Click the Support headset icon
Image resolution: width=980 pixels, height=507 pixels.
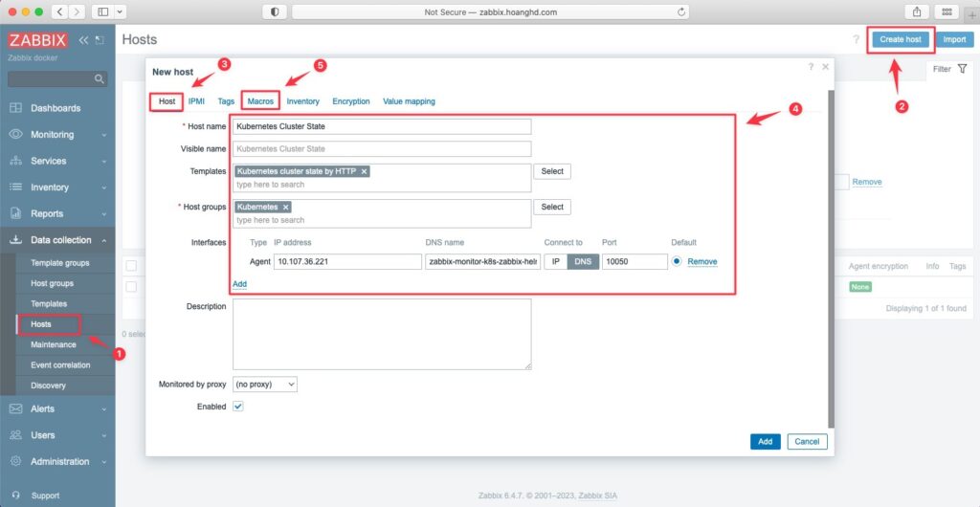pos(15,496)
